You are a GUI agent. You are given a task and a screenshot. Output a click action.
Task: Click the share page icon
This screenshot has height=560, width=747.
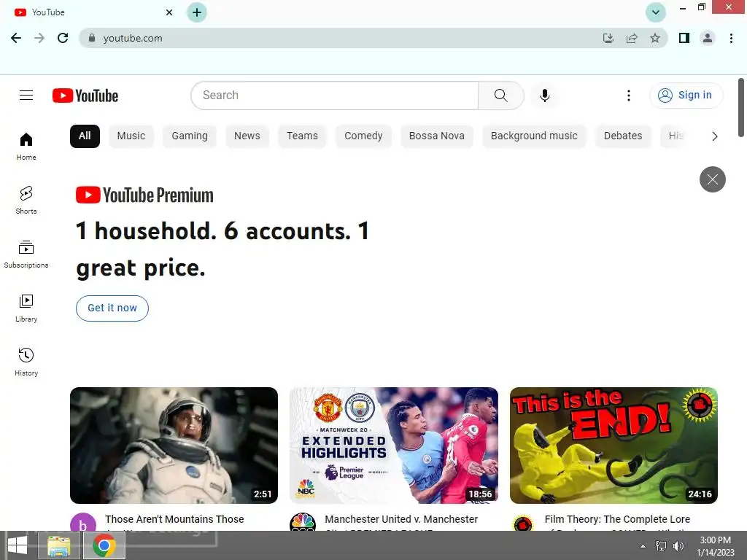pyautogui.click(x=632, y=38)
